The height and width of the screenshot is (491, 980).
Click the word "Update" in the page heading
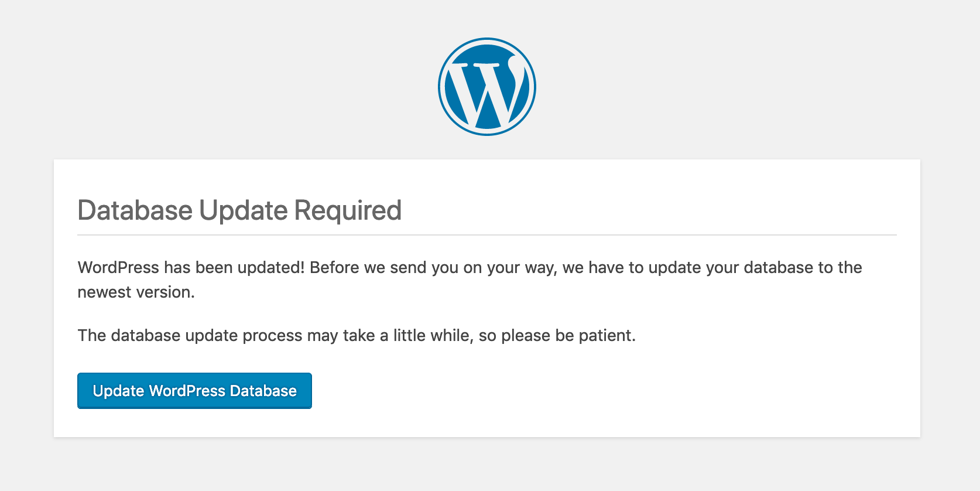point(243,210)
